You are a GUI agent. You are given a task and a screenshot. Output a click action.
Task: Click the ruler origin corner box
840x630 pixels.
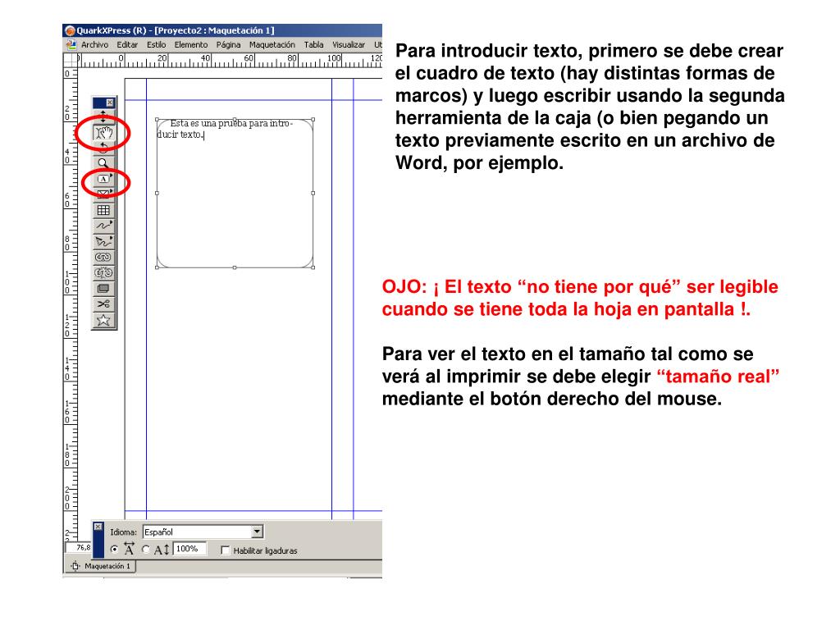tap(71, 59)
